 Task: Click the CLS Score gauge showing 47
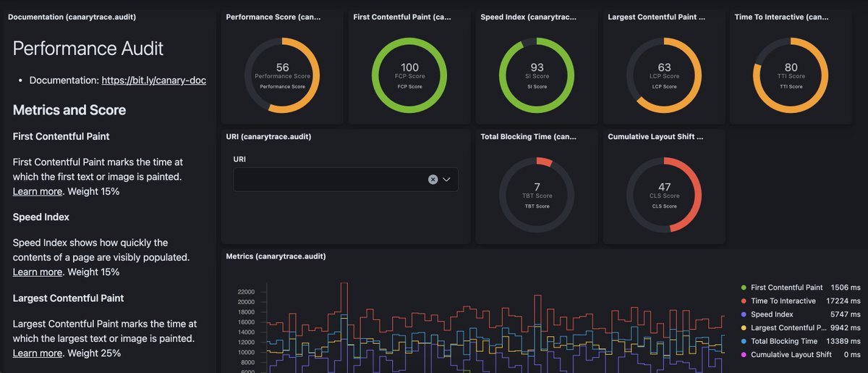coord(664,195)
